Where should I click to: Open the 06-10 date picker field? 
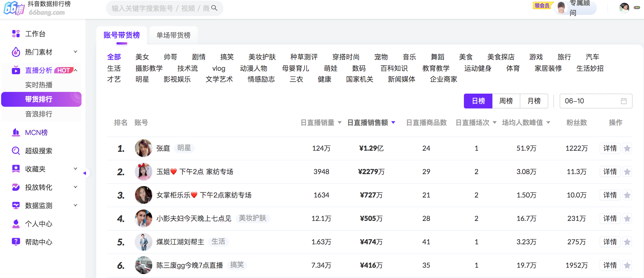tap(596, 101)
